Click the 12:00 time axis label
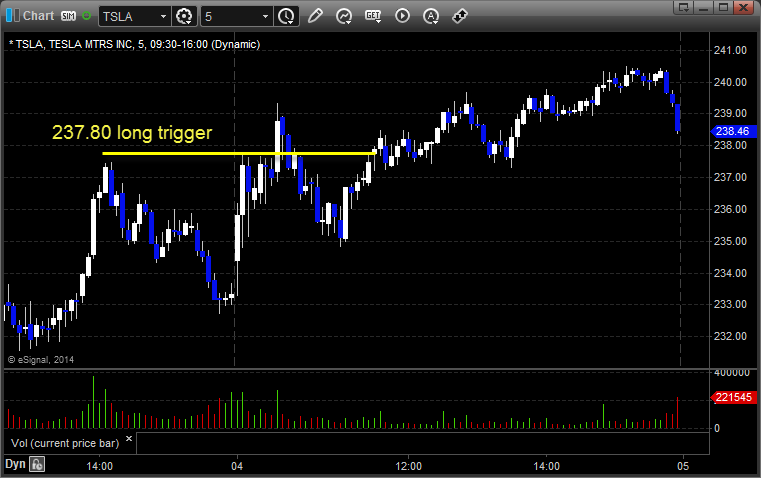Screen dimensions: 761x478 click(409, 466)
